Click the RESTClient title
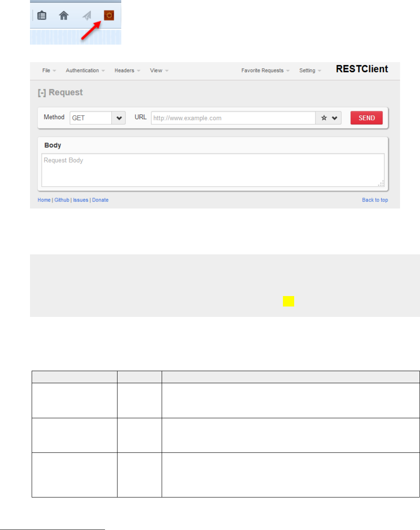 [x=362, y=69]
